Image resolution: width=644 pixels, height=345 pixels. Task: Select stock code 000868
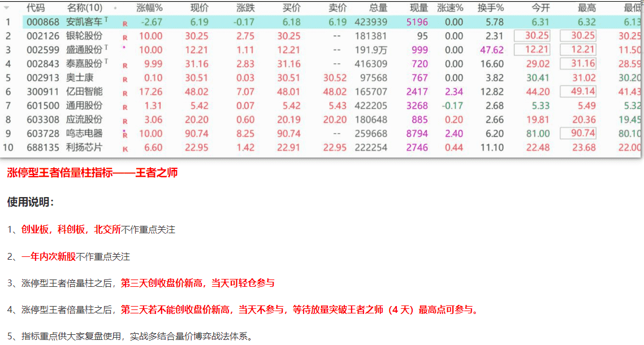[x=43, y=22]
